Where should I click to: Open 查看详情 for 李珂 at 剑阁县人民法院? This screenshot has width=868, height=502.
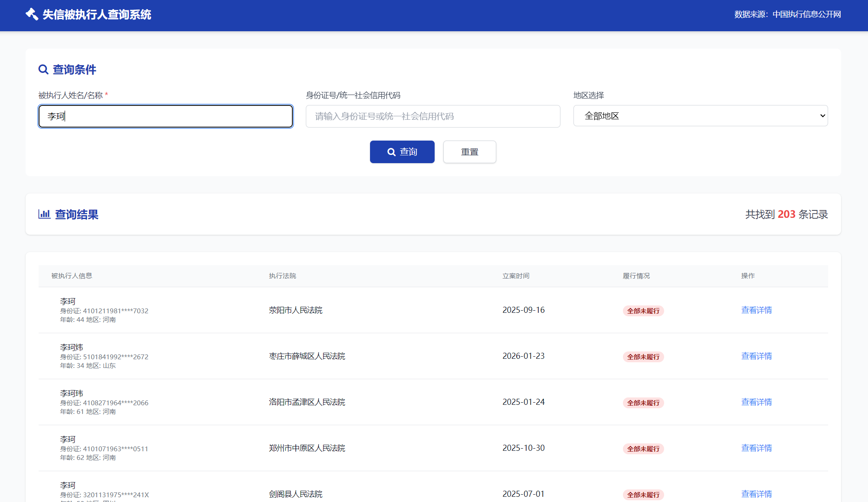pyautogui.click(x=757, y=494)
